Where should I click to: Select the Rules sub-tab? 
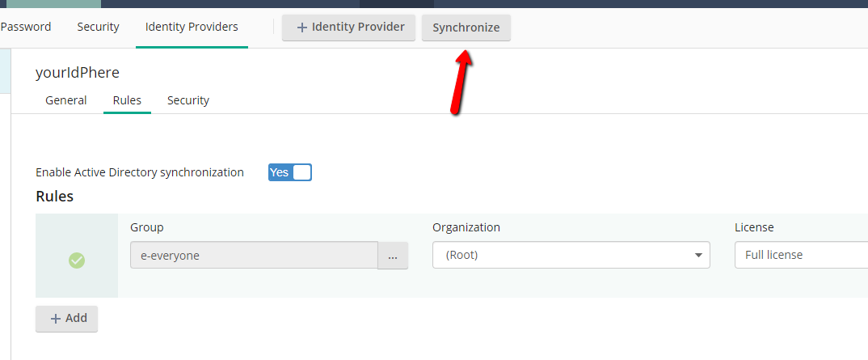(127, 100)
